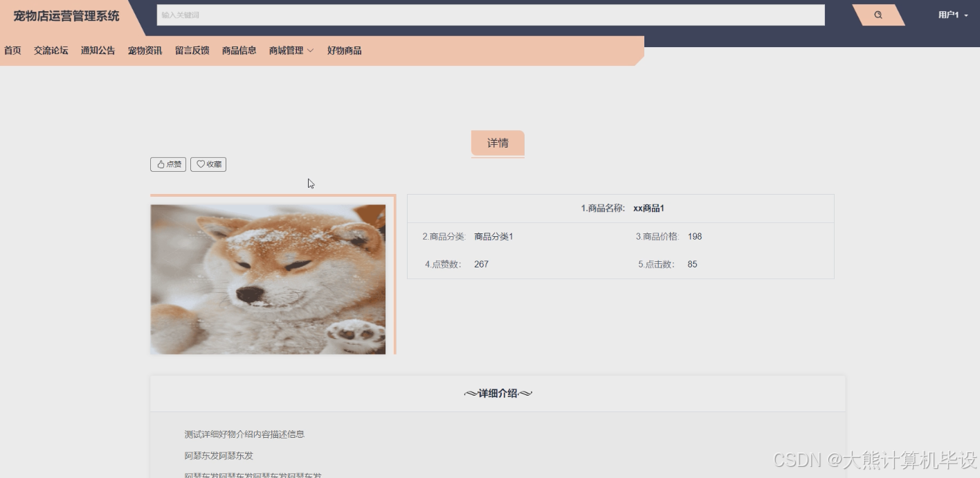Expand the 商城管理 menu
The image size is (980, 478).
pyautogui.click(x=291, y=51)
